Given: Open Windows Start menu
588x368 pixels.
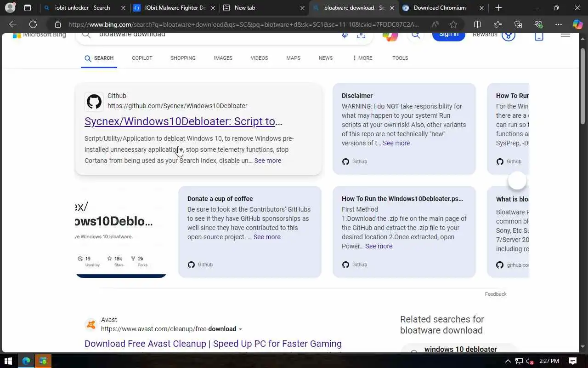Looking at the screenshot, I should click(8, 361).
